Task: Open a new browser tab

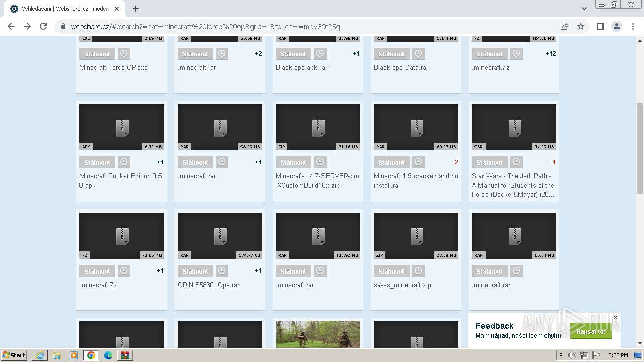Action: [136, 9]
